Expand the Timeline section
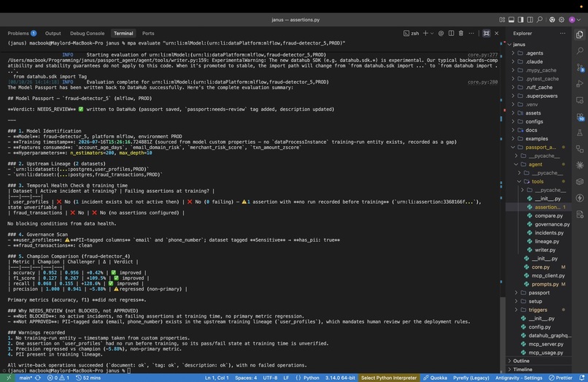Screen dimensions: 588x382 tap(538, 370)
